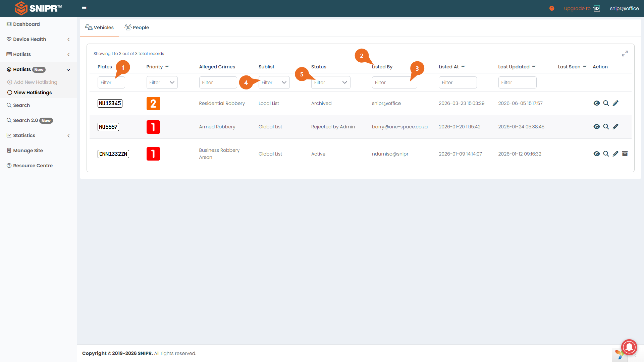The width and height of the screenshot is (644, 362).
Task: Click red priority 1 badge for CNN1332ZN
Action: click(x=153, y=154)
